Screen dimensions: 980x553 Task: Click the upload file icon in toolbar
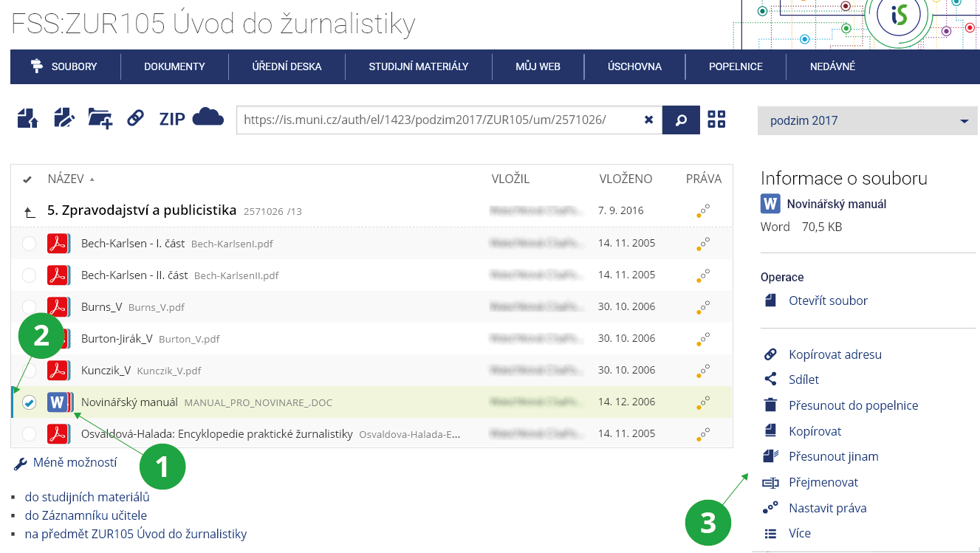click(x=27, y=118)
